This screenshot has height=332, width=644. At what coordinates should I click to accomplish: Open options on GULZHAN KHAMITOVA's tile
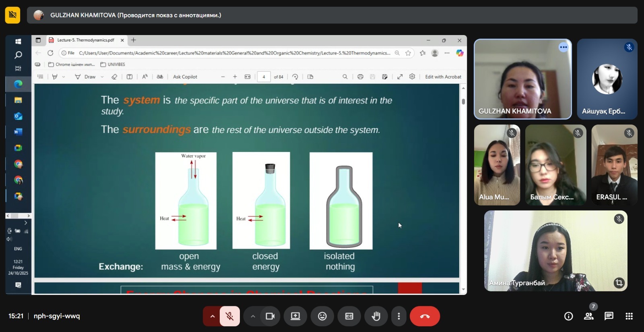(x=563, y=47)
